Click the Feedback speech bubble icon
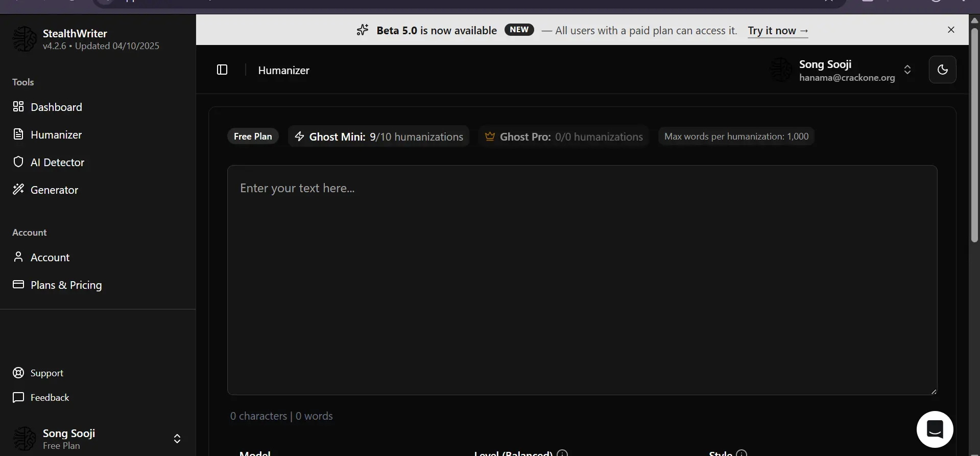This screenshot has height=456, width=980. (18, 397)
